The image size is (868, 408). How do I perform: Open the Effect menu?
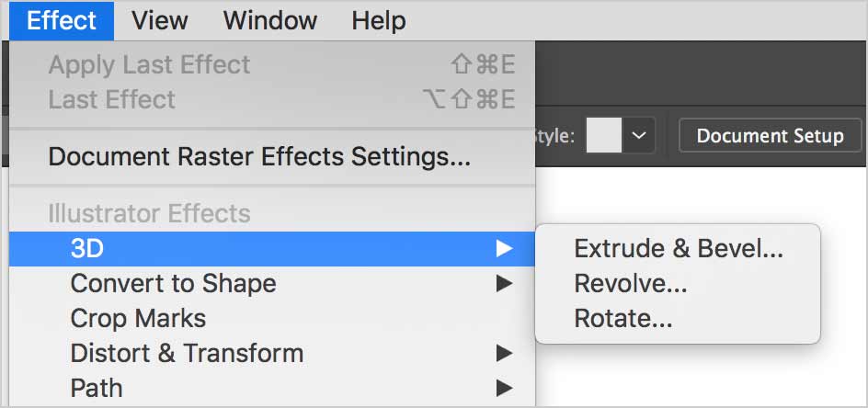tap(62, 21)
